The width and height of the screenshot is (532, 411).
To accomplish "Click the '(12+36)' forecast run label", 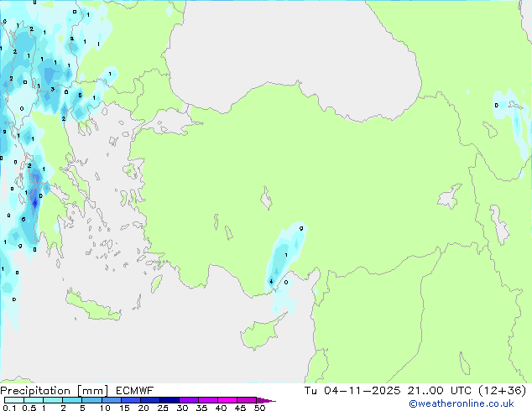I will coord(502,391).
